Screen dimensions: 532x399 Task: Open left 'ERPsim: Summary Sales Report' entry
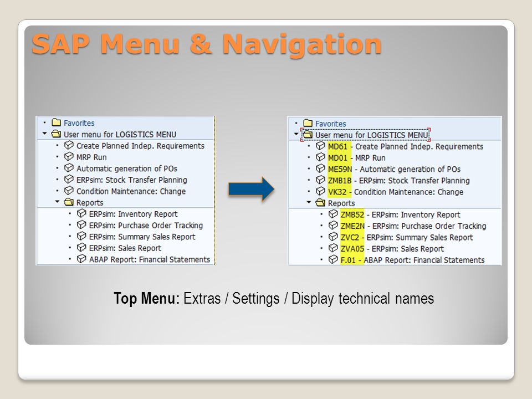142,237
